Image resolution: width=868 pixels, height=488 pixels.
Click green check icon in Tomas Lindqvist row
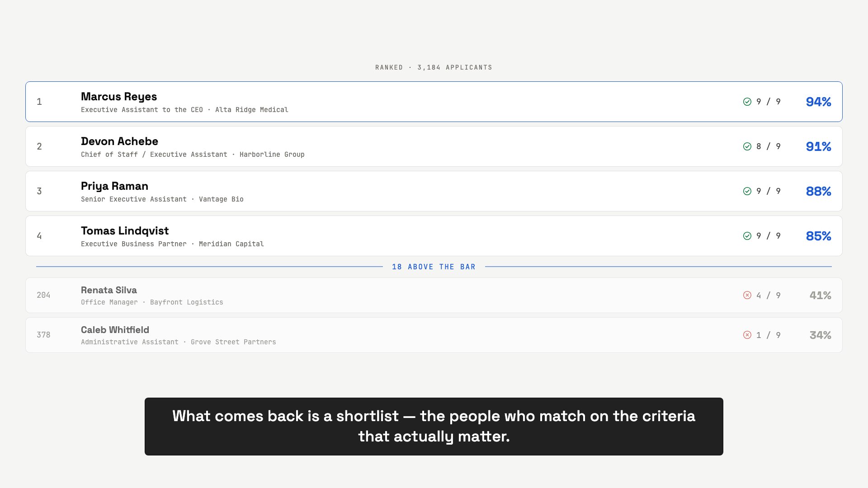747,236
